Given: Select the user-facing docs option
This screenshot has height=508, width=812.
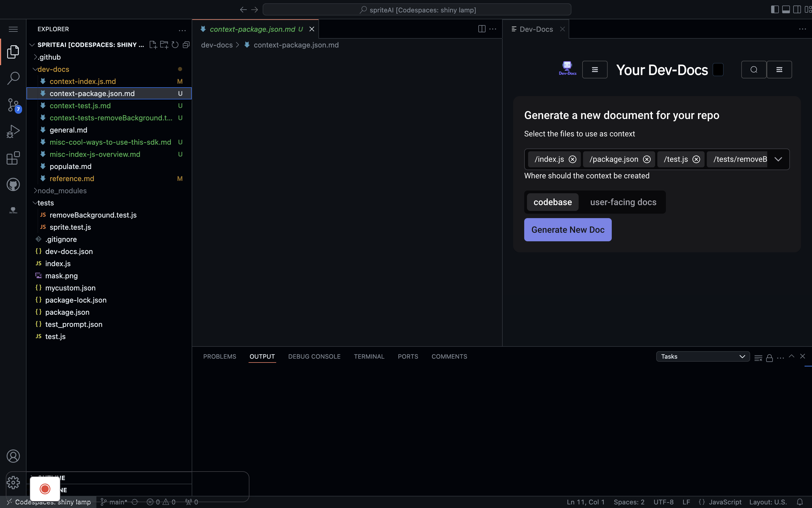Looking at the screenshot, I should (x=623, y=202).
